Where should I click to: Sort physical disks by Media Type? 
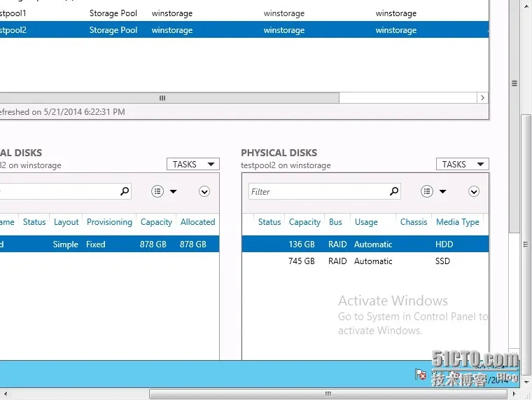458,222
